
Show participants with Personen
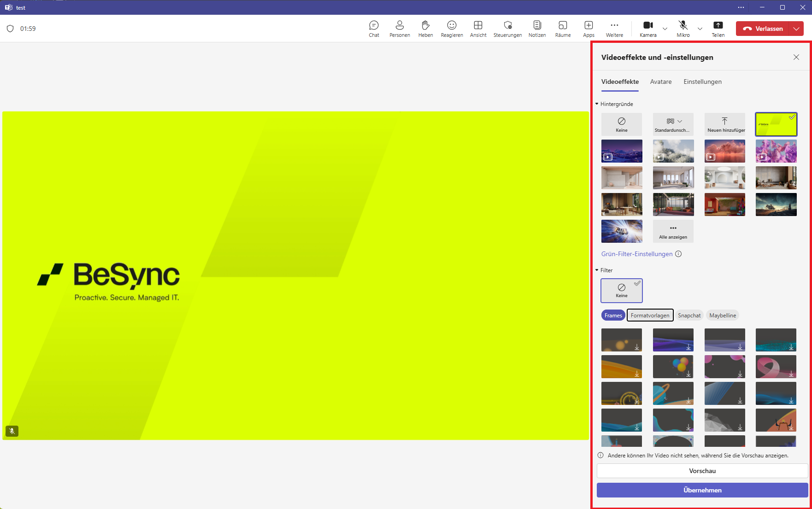(x=400, y=28)
